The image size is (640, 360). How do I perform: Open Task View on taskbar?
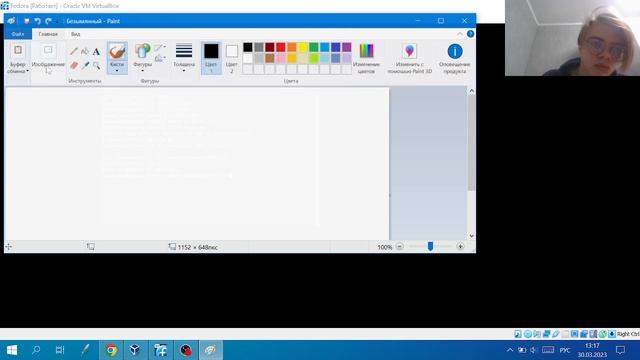(x=60, y=350)
